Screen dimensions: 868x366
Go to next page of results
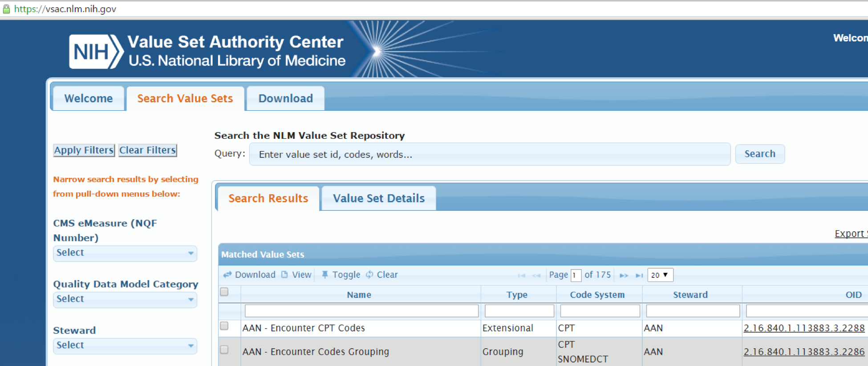[x=624, y=275]
